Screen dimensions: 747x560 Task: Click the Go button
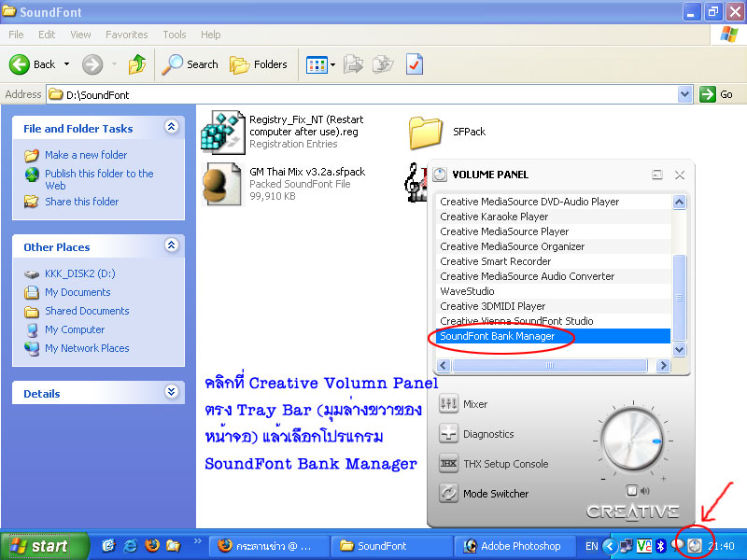coord(716,94)
